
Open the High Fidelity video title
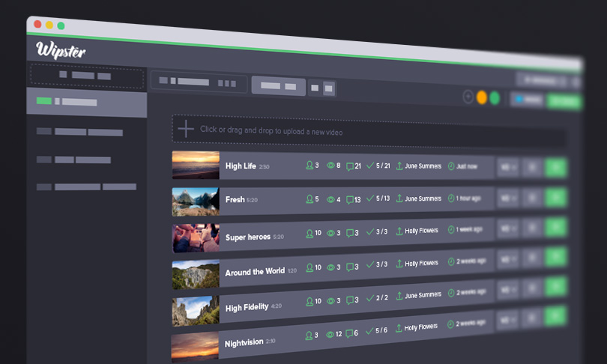coord(247,308)
